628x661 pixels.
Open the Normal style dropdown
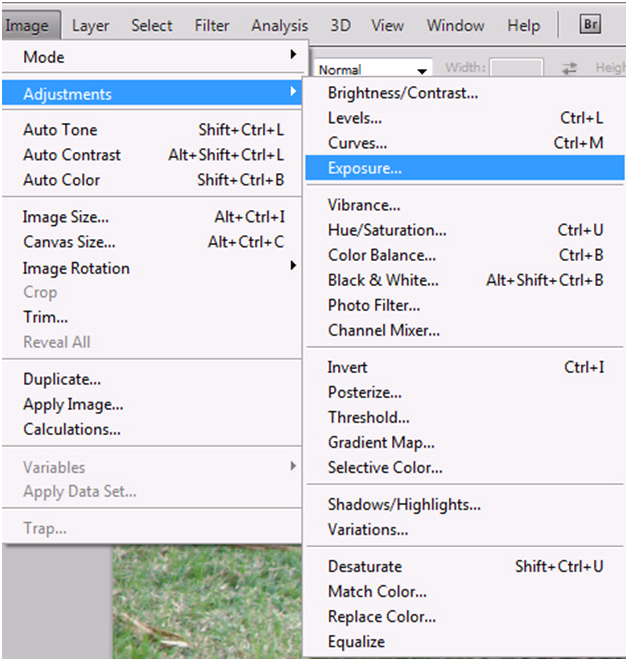[x=373, y=69]
